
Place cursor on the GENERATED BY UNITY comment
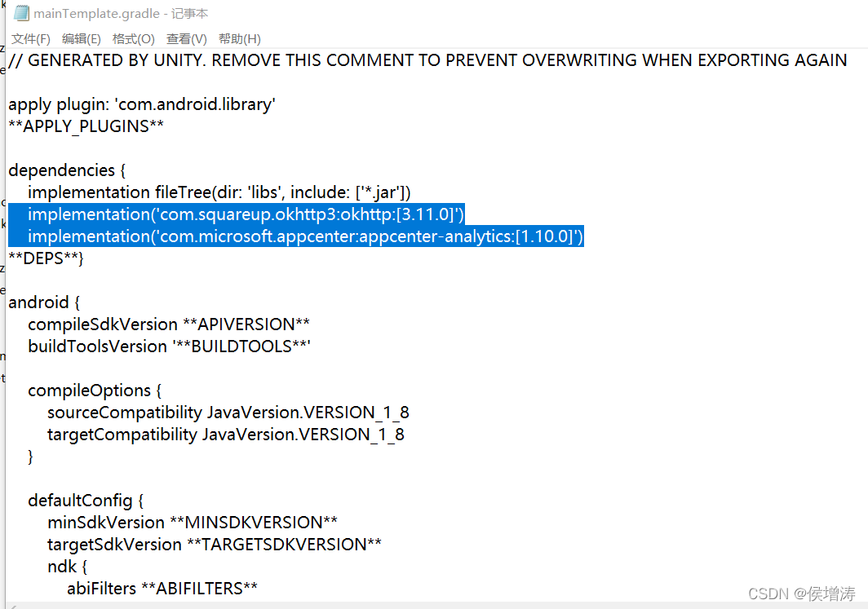click(x=424, y=60)
